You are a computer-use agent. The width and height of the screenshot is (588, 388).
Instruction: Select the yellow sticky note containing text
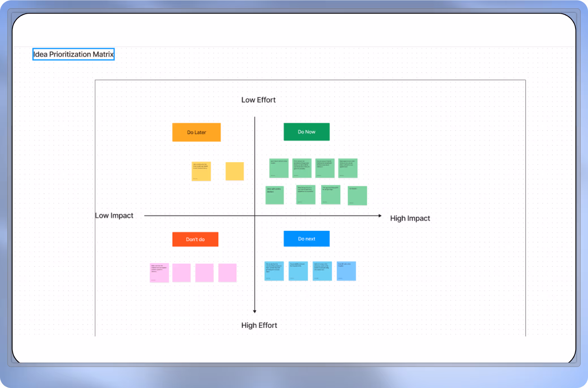tap(201, 171)
